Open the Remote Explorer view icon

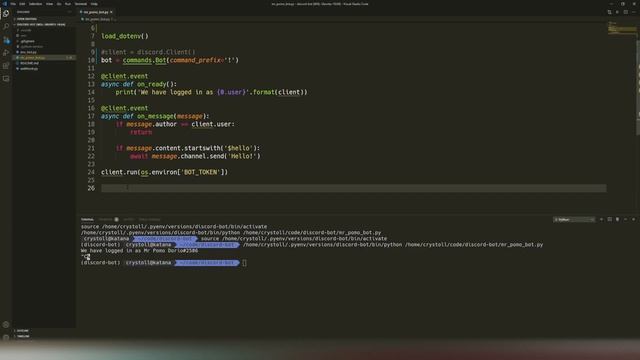pyautogui.click(x=6, y=79)
